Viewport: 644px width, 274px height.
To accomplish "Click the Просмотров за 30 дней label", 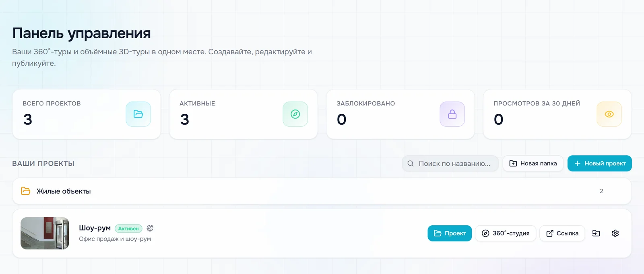I will point(537,103).
